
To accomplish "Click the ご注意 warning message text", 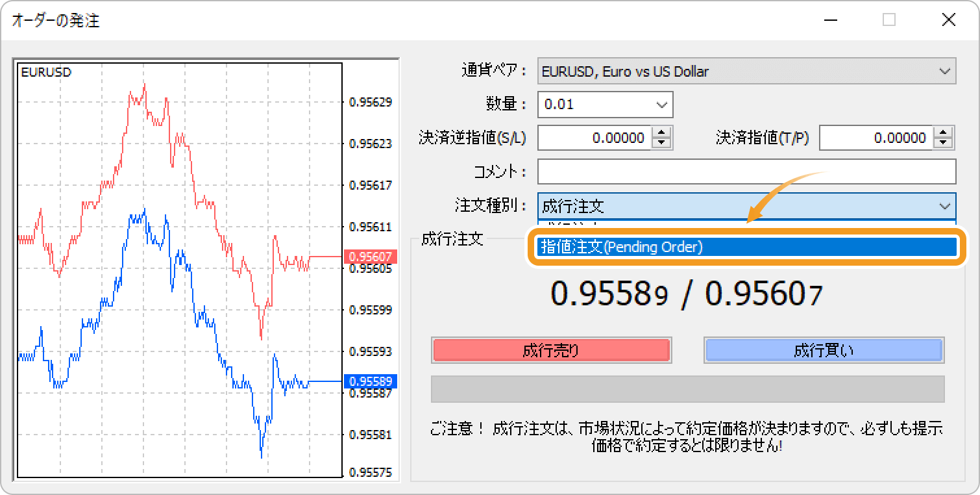I will coord(687,438).
